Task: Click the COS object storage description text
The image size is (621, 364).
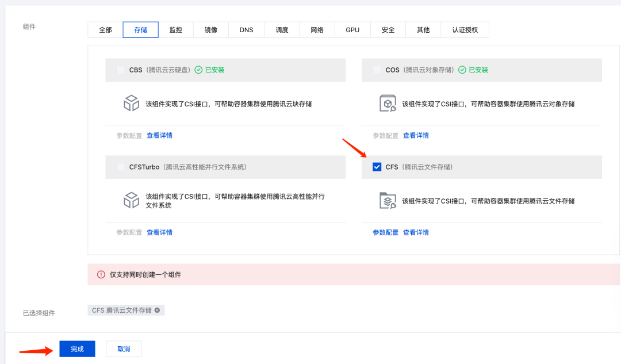Action: pyautogui.click(x=488, y=104)
